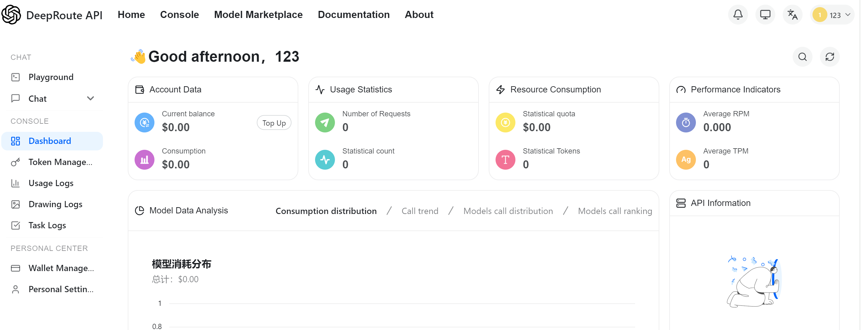Click the Task Logs checkbox icon
868x330 pixels.
(x=16, y=225)
